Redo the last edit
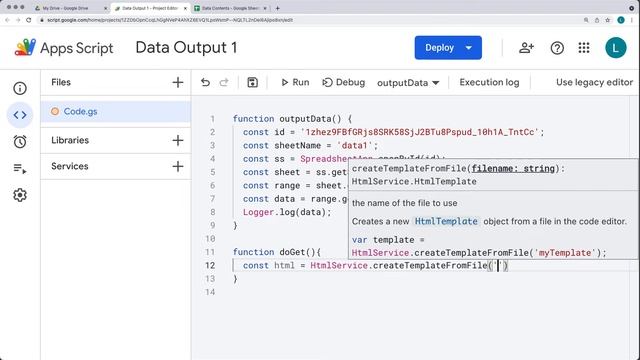 tap(224, 82)
